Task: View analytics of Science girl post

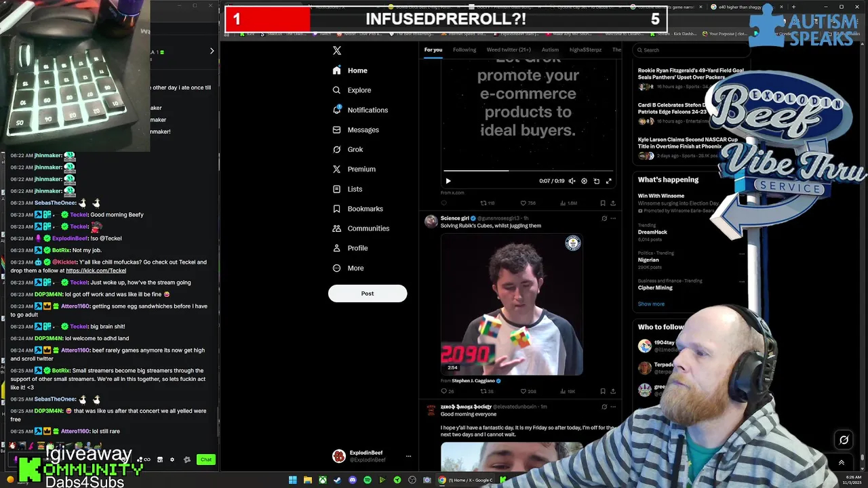Action: [567, 391]
